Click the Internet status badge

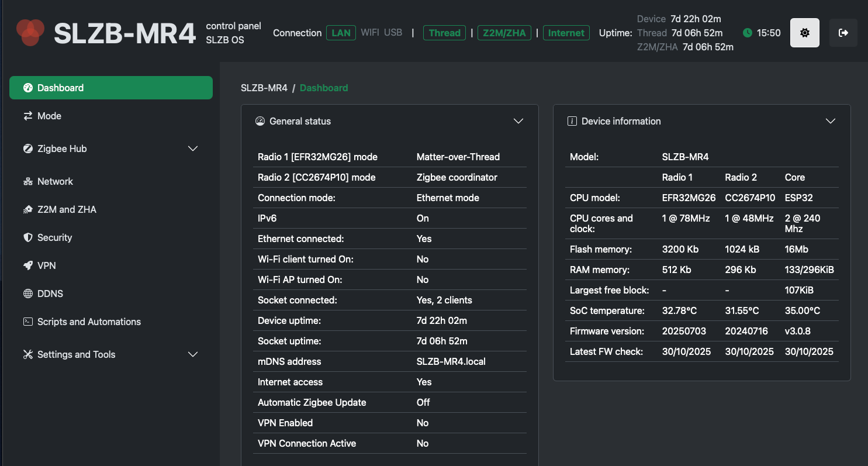pyautogui.click(x=566, y=33)
